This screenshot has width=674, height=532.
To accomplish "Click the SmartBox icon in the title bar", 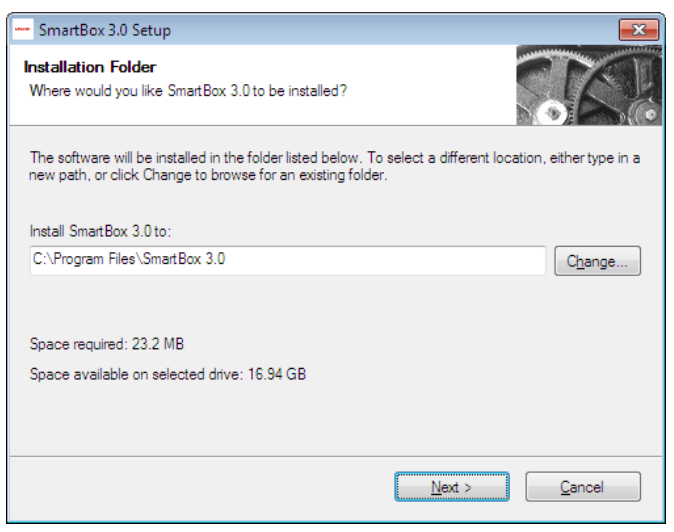I will (x=21, y=30).
